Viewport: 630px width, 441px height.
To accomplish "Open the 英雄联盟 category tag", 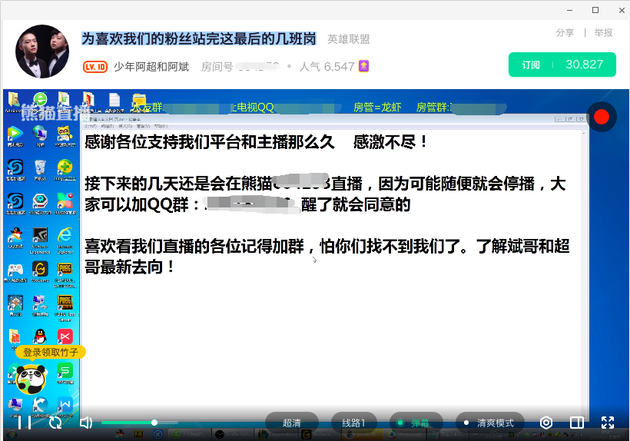I will 349,39.
